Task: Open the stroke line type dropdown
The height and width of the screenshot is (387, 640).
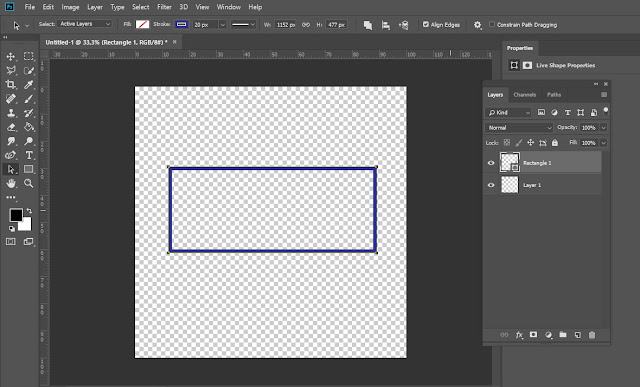Action: [x=243, y=25]
